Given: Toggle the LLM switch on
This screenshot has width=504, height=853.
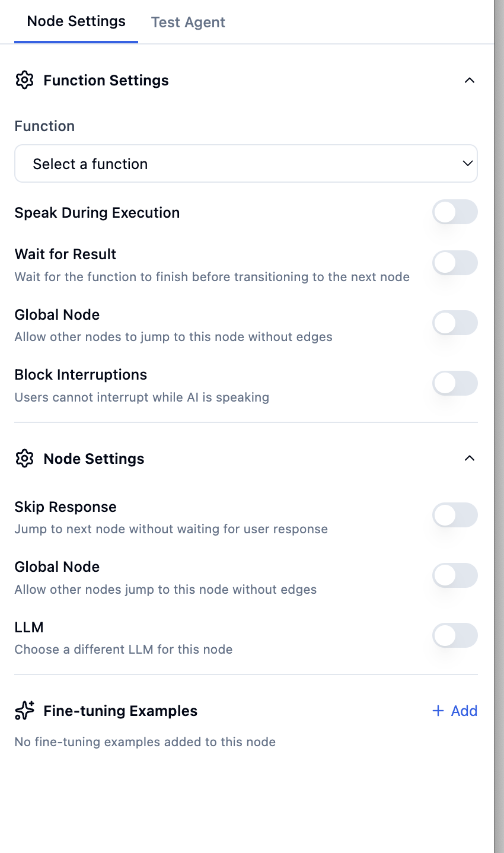Looking at the screenshot, I should (x=455, y=635).
